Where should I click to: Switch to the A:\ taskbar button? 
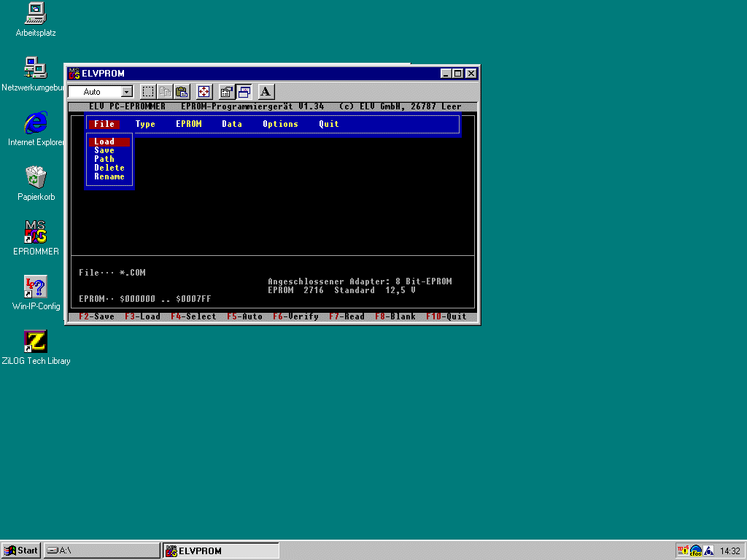click(x=102, y=551)
